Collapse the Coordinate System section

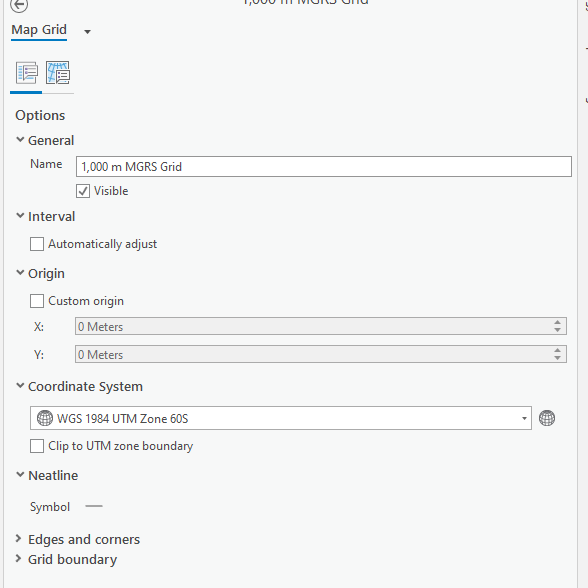coord(20,386)
